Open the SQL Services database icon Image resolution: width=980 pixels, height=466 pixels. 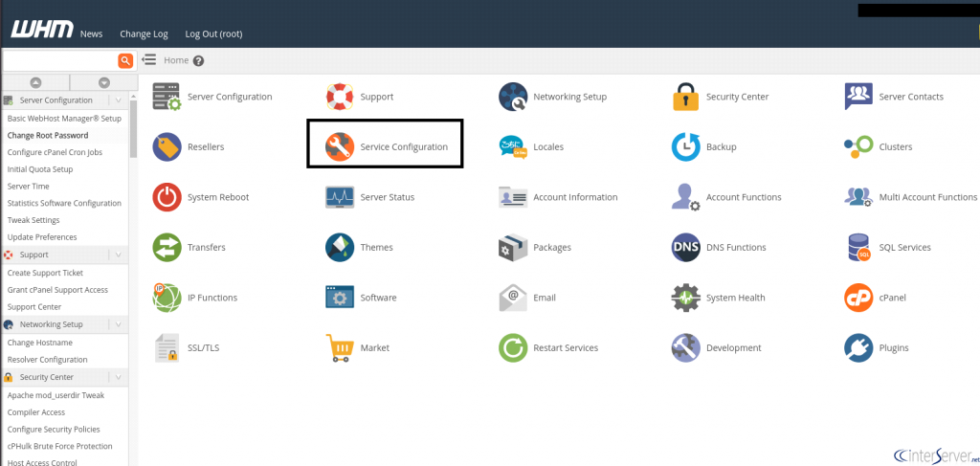point(858,248)
